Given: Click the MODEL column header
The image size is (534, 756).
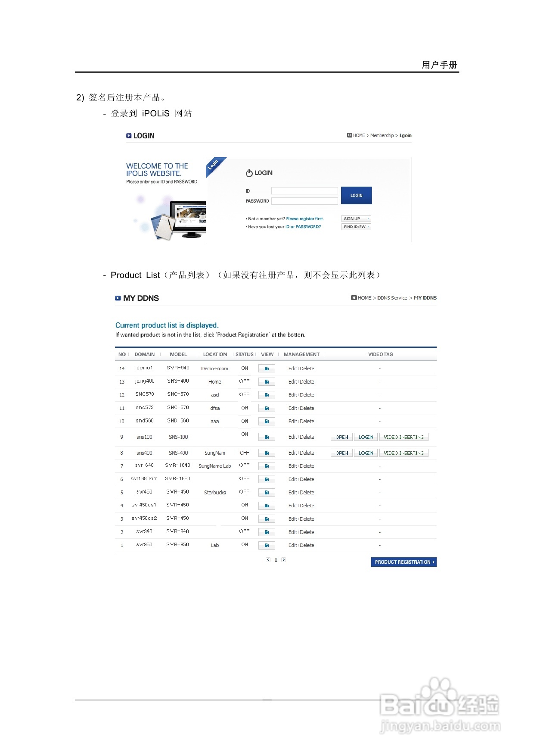Looking at the screenshot, I should click(178, 354).
